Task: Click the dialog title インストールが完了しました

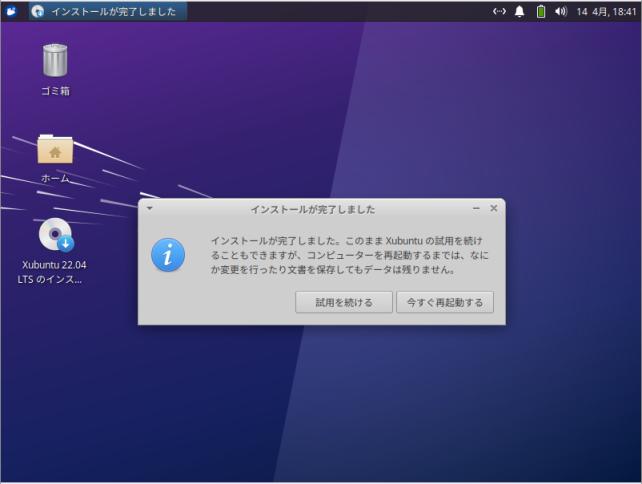Action: tap(313, 209)
